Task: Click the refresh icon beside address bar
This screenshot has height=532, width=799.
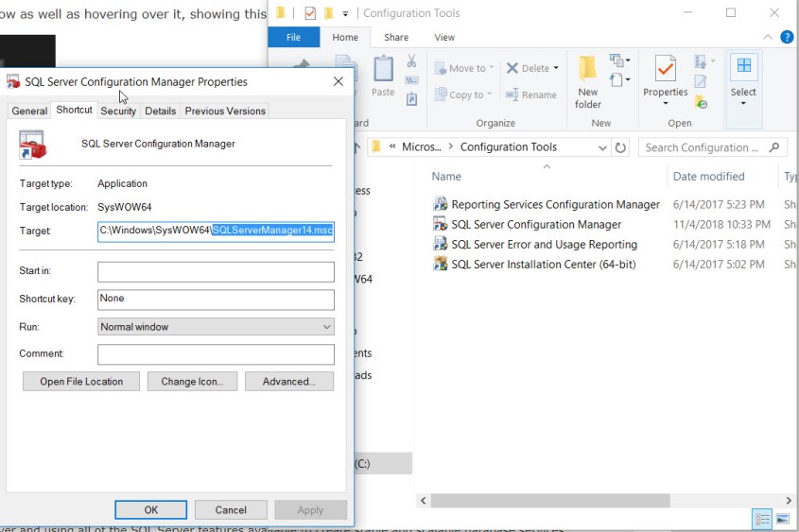Action: tap(620, 147)
